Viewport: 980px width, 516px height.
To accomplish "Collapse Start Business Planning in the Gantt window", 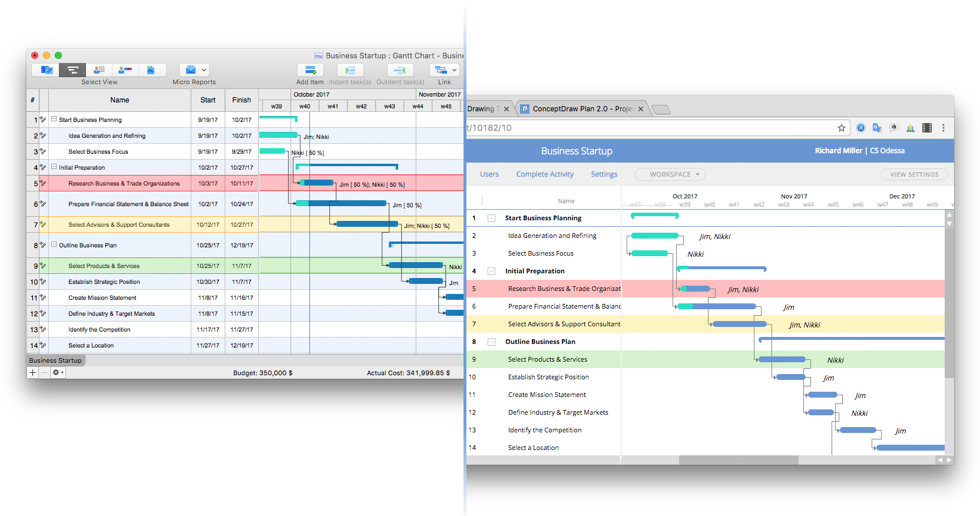I will (54, 119).
